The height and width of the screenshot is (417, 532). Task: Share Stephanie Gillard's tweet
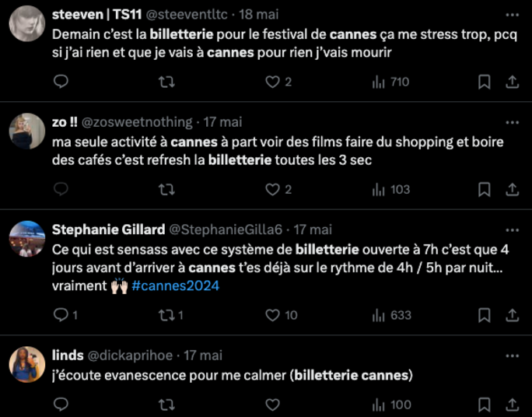(512, 315)
